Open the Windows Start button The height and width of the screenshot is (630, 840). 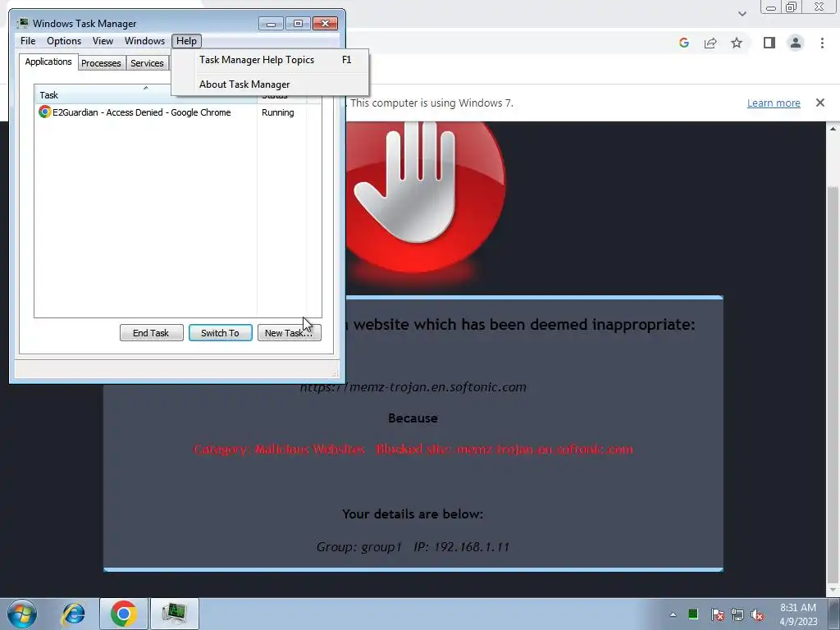pos(22,614)
